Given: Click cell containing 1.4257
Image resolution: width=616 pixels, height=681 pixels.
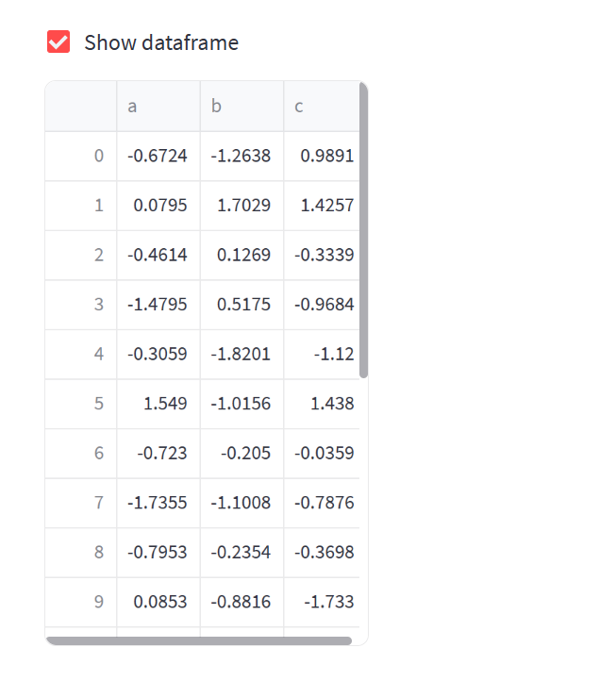Looking at the screenshot, I should click(x=323, y=206).
